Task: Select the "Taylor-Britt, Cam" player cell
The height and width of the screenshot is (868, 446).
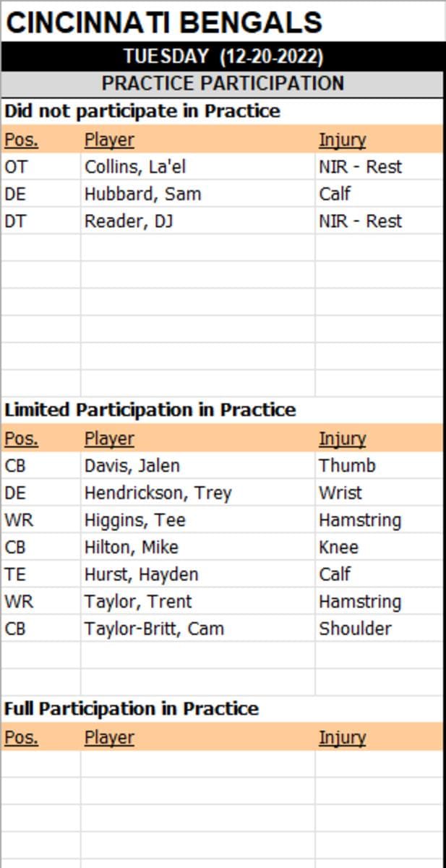Action: pyautogui.click(x=154, y=628)
